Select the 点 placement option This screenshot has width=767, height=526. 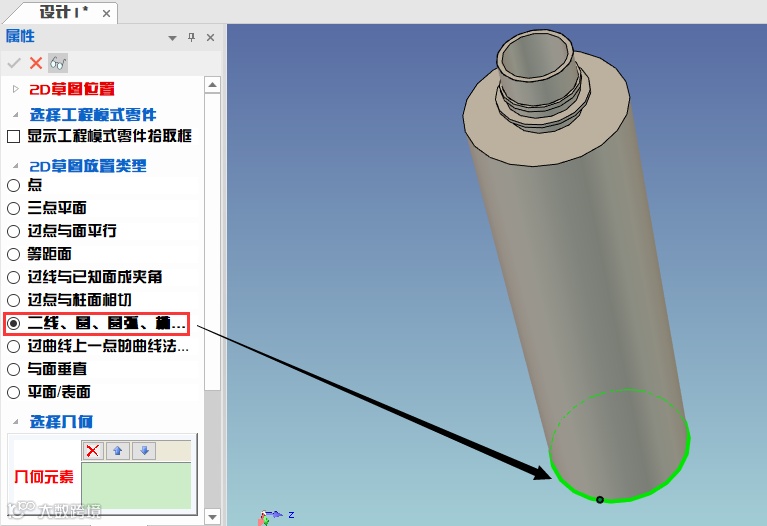tap(14, 185)
